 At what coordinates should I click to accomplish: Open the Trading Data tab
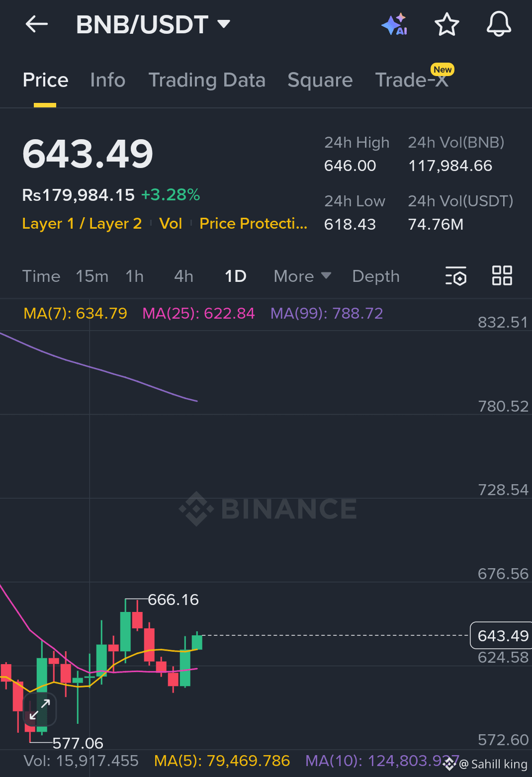point(207,80)
